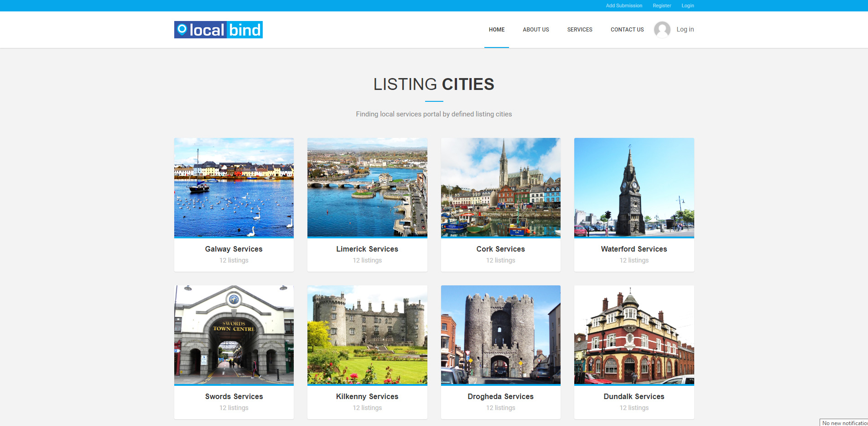This screenshot has width=868, height=426.
Task: Click Add Submission in the top bar
Action: pos(624,5)
